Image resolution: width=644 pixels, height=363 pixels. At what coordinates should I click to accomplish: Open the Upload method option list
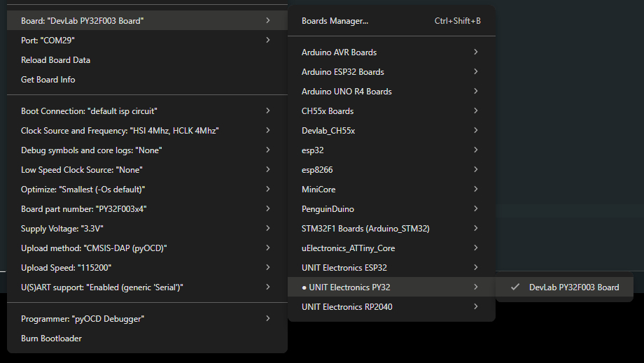[x=94, y=248]
